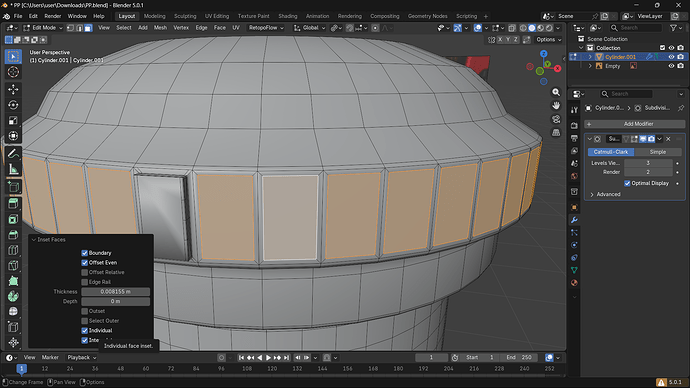
Task: Open the Global orientation dropdown
Action: point(310,28)
